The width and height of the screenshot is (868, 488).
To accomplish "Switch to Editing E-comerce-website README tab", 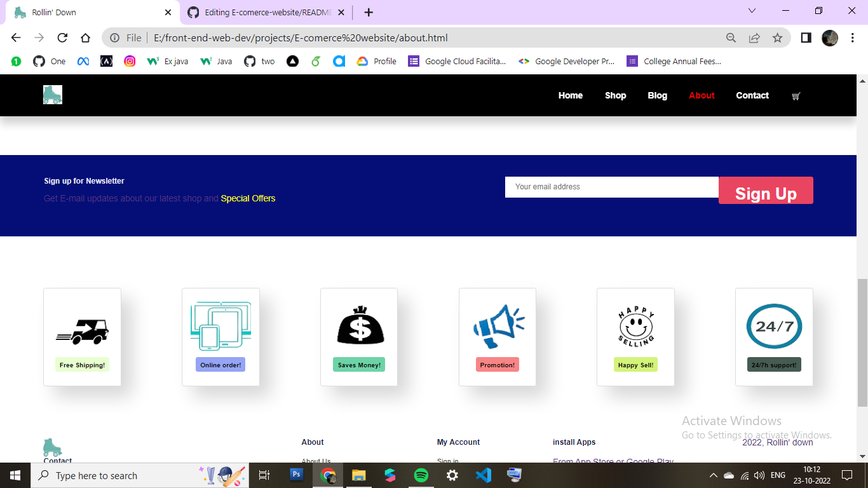I will [267, 12].
